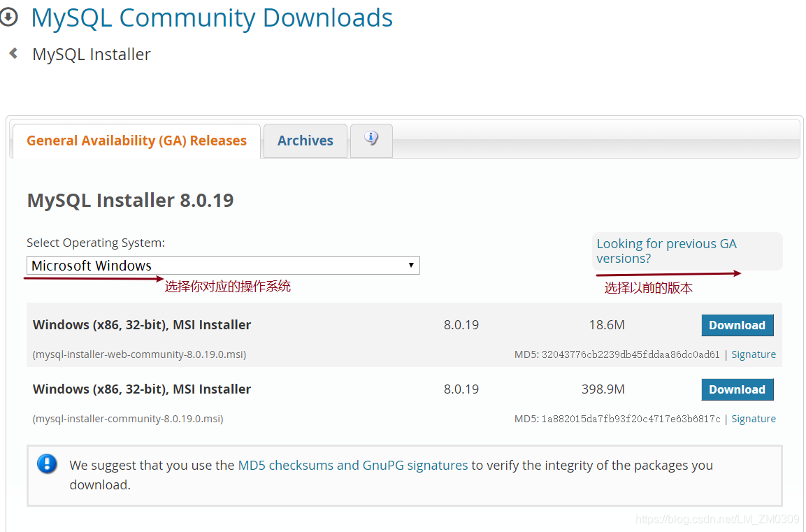Click version 8.0.19 in the 398.9M row
This screenshot has height=532, width=806.
(x=461, y=389)
